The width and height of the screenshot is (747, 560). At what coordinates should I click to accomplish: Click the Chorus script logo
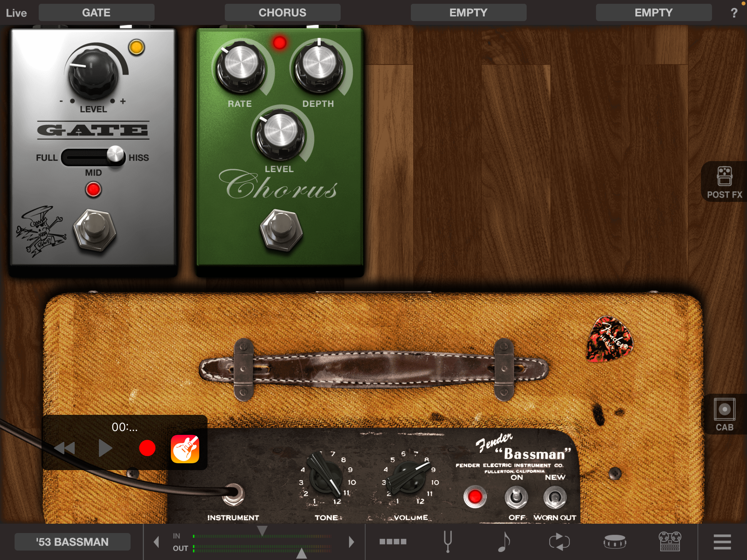[278, 185]
